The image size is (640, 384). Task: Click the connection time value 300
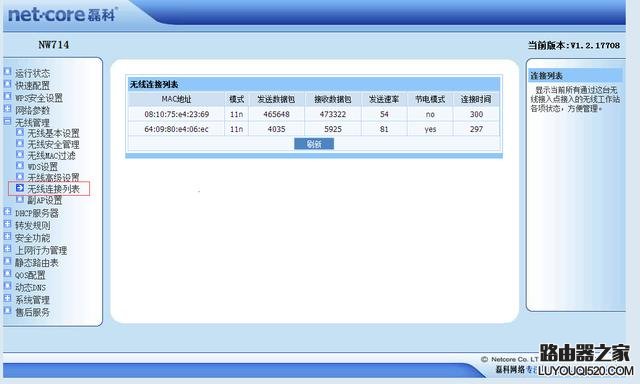coord(476,114)
